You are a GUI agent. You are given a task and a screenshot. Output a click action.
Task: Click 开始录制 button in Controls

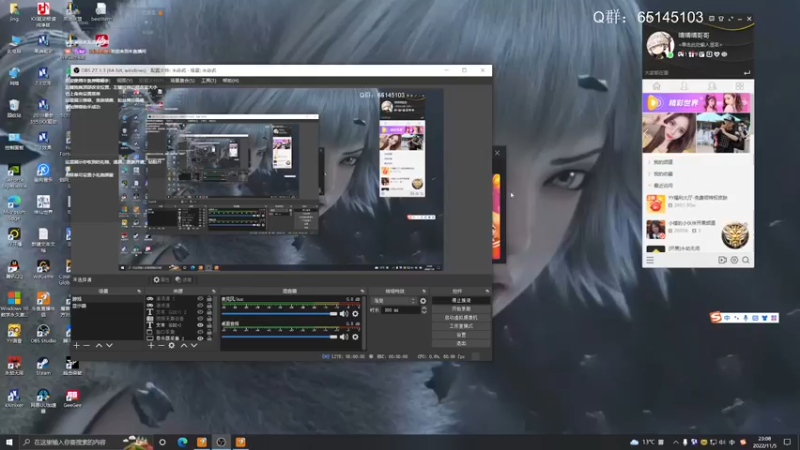pyautogui.click(x=461, y=309)
